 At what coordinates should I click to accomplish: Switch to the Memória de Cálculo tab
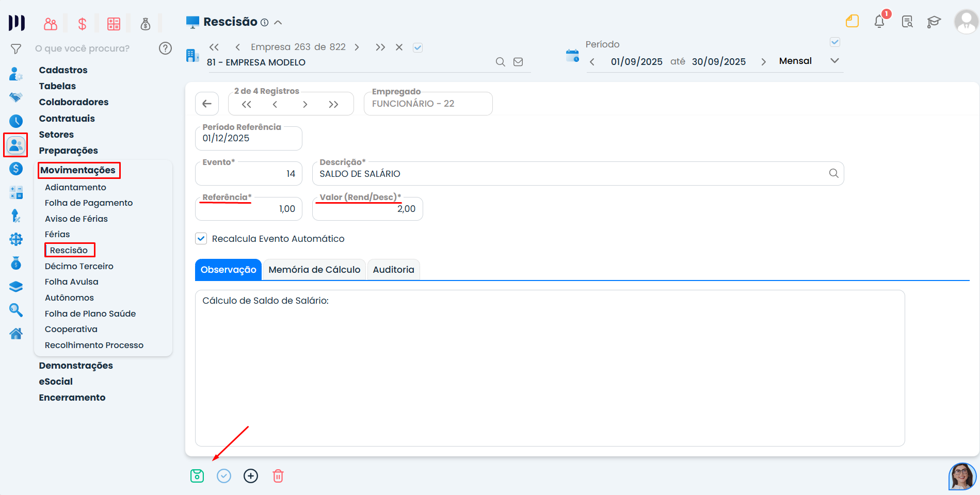314,269
